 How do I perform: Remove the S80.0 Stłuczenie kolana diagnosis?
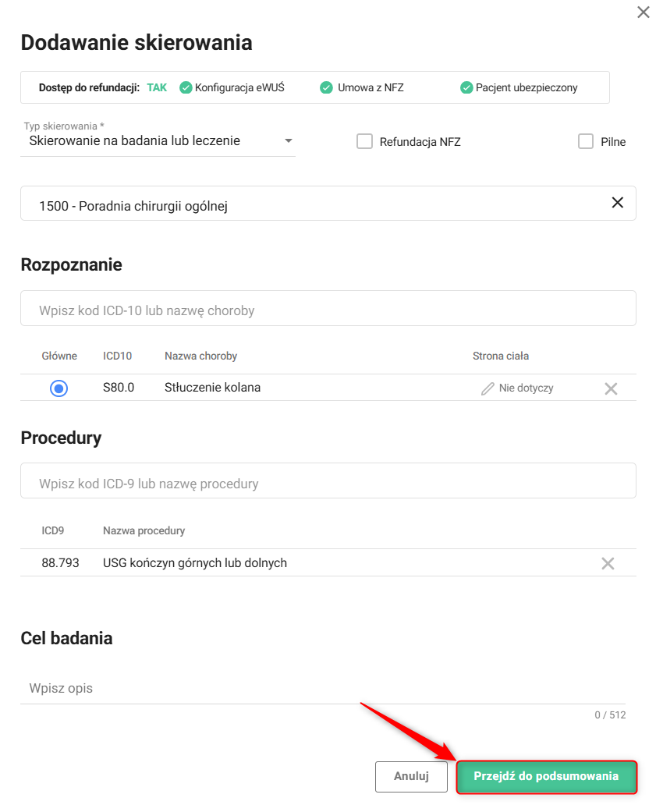(611, 388)
